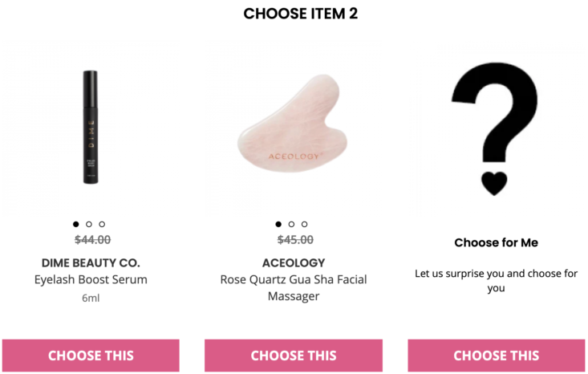Select first carousel dot under DIME serum
The image size is (588, 374).
pyautogui.click(x=75, y=225)
